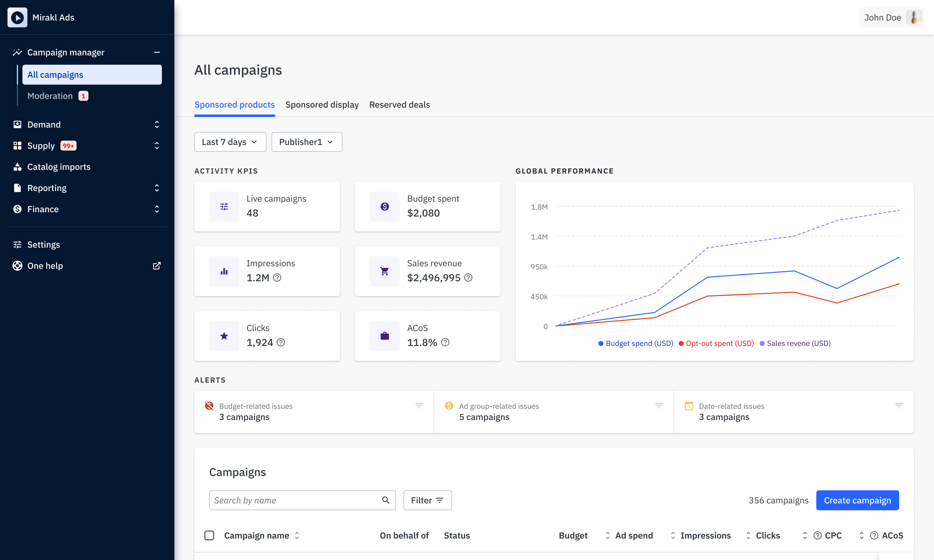Click the Settings sliders icon
934x560 pixels.
(x=17, y=245)
